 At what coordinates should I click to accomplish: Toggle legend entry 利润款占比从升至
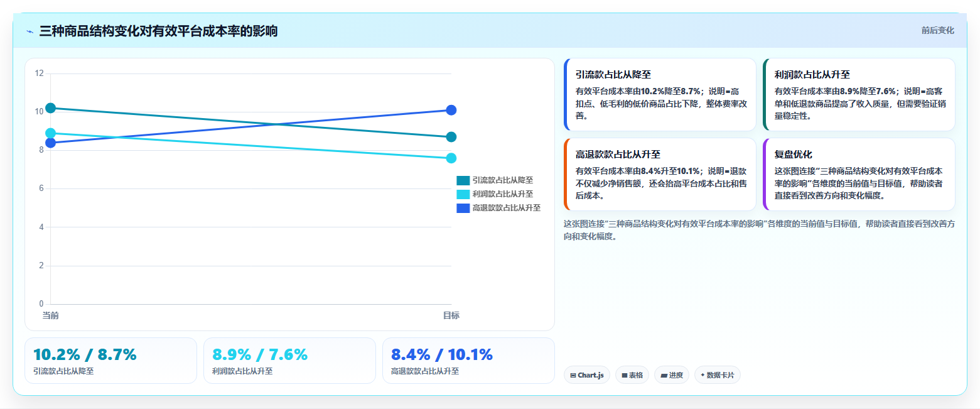(x=495, y=194)
